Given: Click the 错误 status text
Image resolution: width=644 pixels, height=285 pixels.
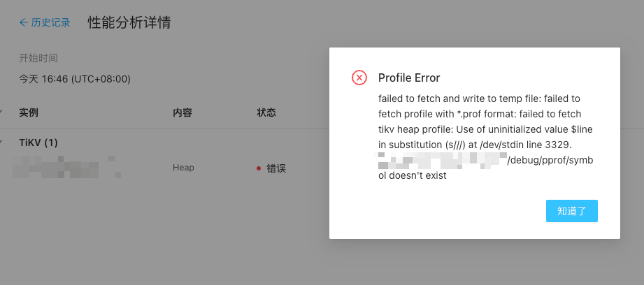Looking at the screenshot, I should 276,168.
